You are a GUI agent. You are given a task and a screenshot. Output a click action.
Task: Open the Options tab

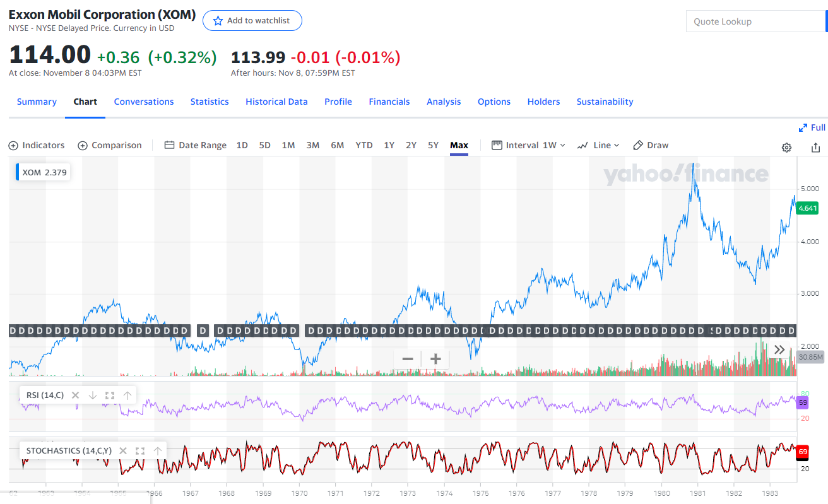click(x=494, y=102)
